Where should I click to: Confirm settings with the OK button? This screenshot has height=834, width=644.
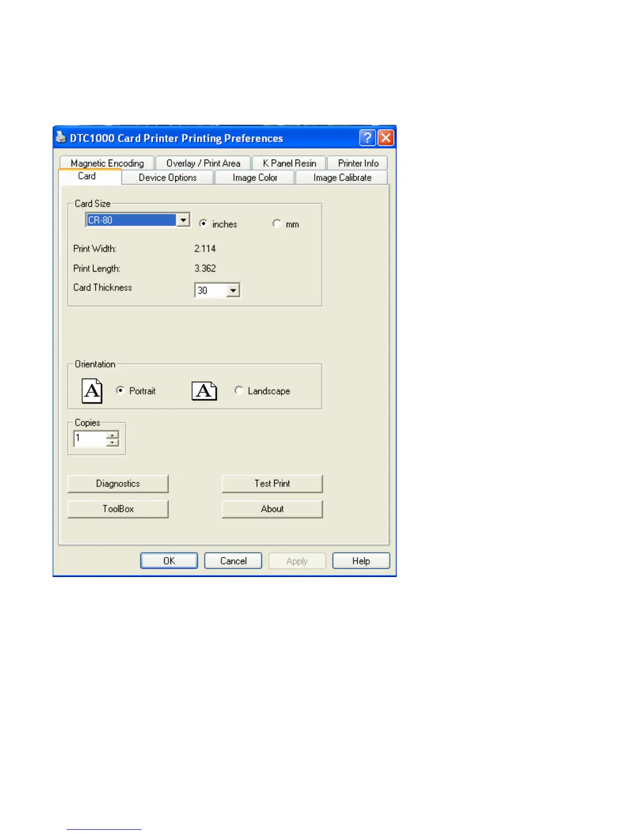point(169,561)
